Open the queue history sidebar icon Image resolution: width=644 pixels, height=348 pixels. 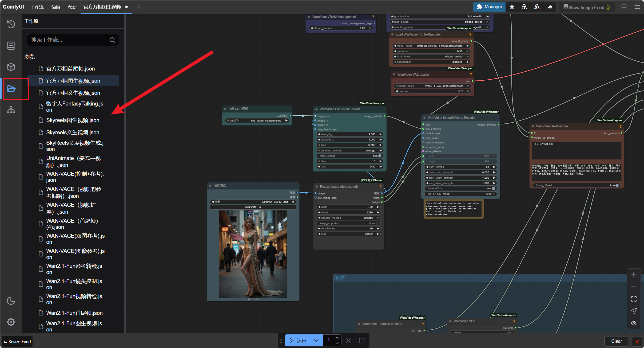(x=11, y=24)
